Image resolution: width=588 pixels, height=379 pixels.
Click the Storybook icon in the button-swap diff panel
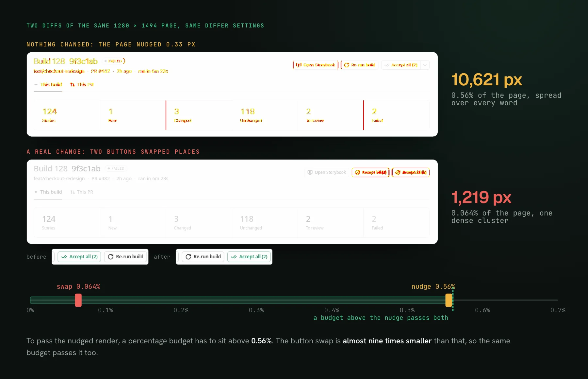point(310,172)
